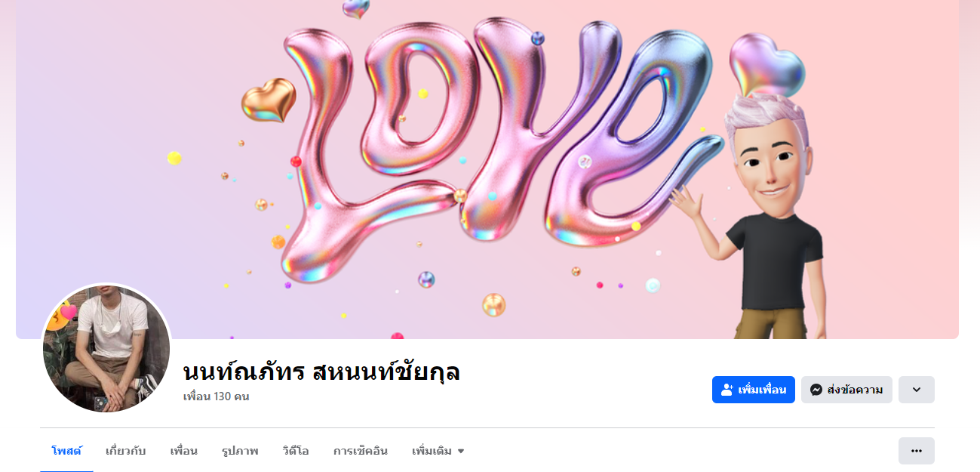
Task: Open the เพื่อน 130 คน friends link
Action: (x=216, y=396)
